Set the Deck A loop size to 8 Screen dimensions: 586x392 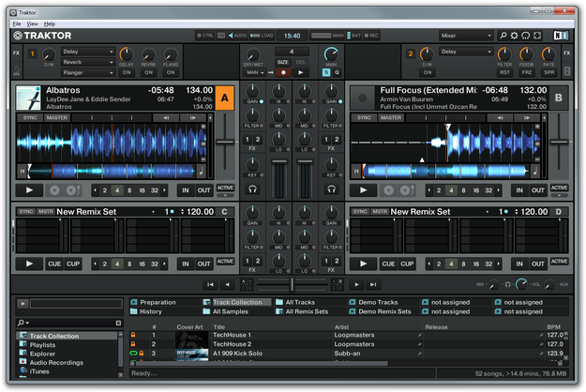tap(129, 190)
